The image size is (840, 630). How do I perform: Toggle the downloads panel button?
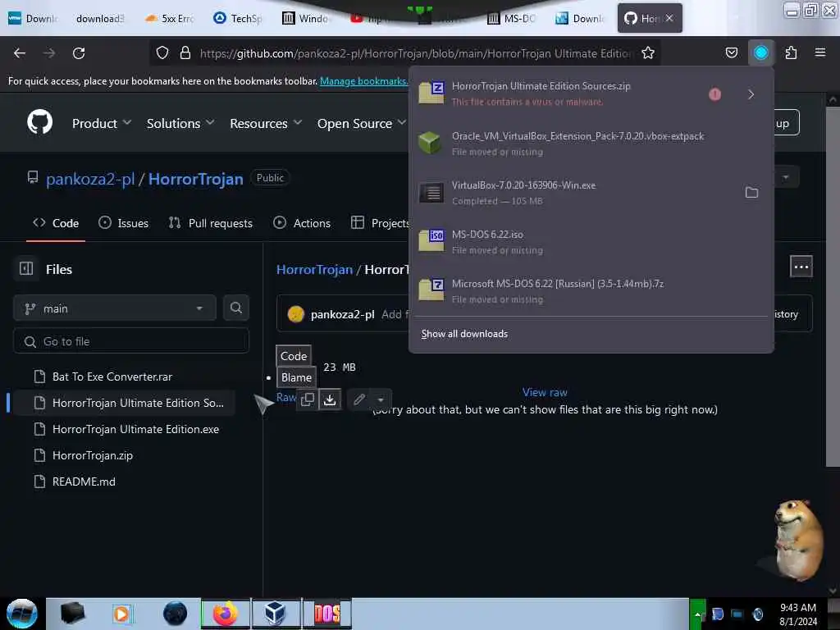click(760, 52)
